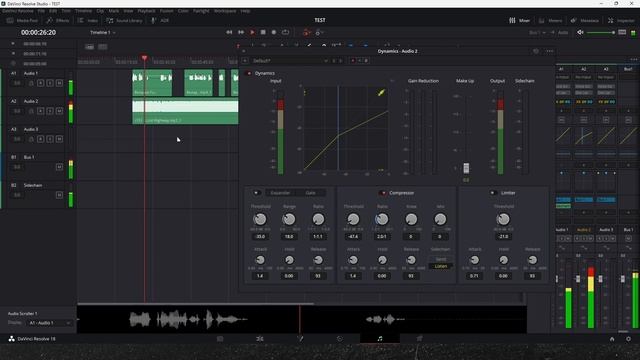
Task: Click the Sidechain Listen button
Action: [441, 266]
